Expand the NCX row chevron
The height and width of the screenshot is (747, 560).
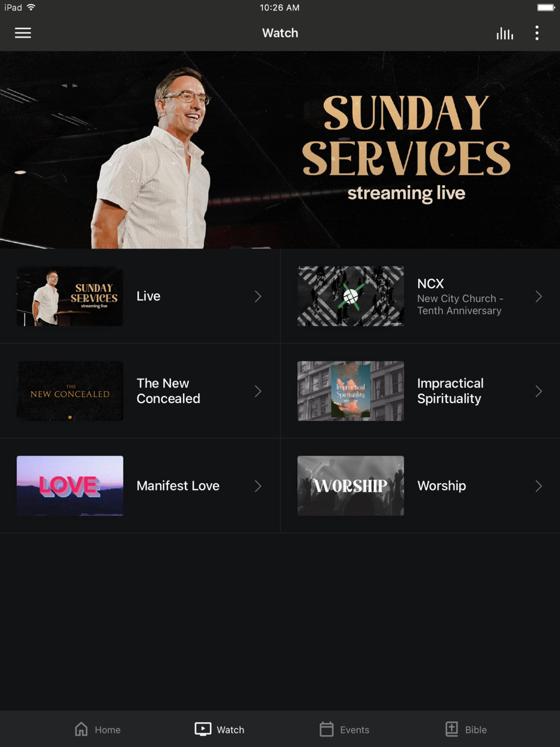pyautogui.click(x=539, y=296)
